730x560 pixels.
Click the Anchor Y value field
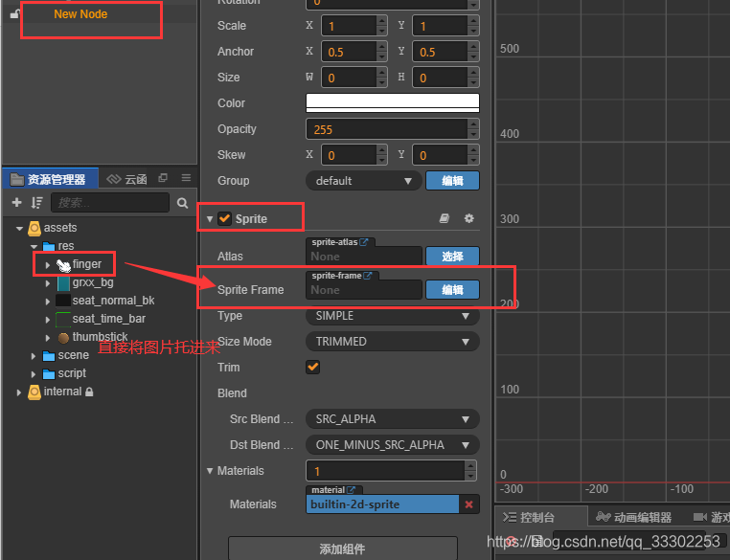440,52
